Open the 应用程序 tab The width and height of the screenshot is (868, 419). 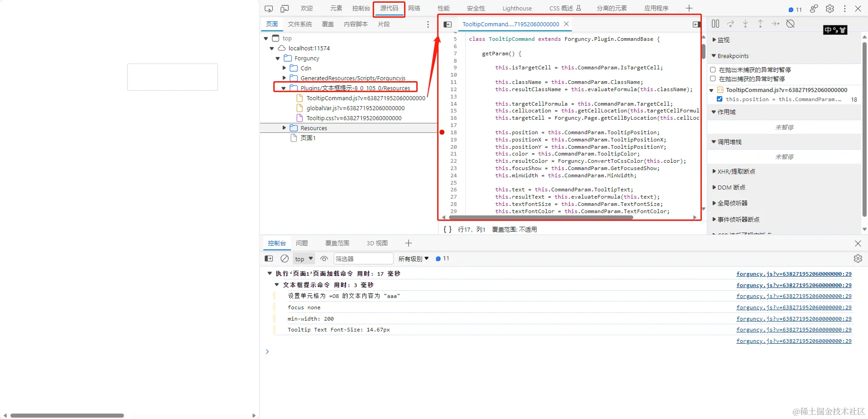[x=656, y=8]
